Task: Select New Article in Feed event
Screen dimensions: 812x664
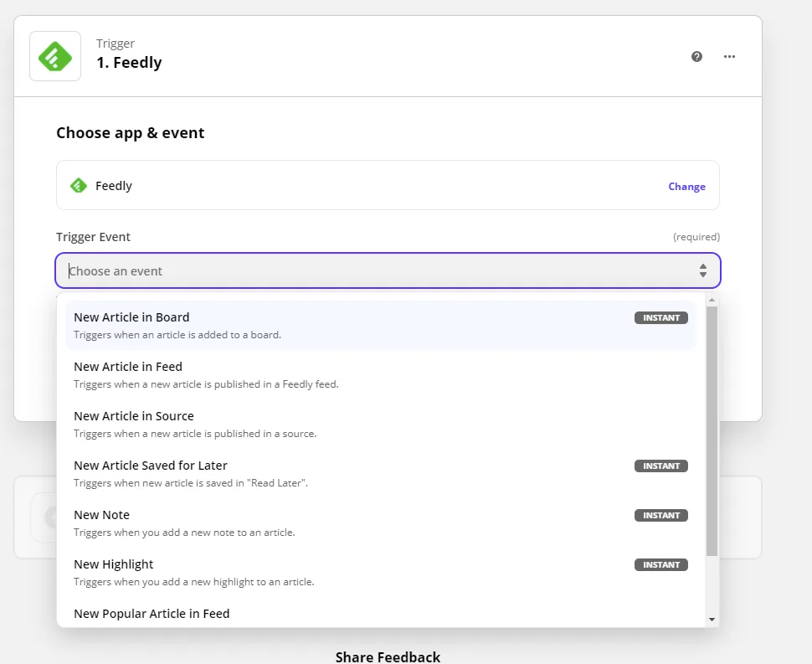Action: pos(380,375)
